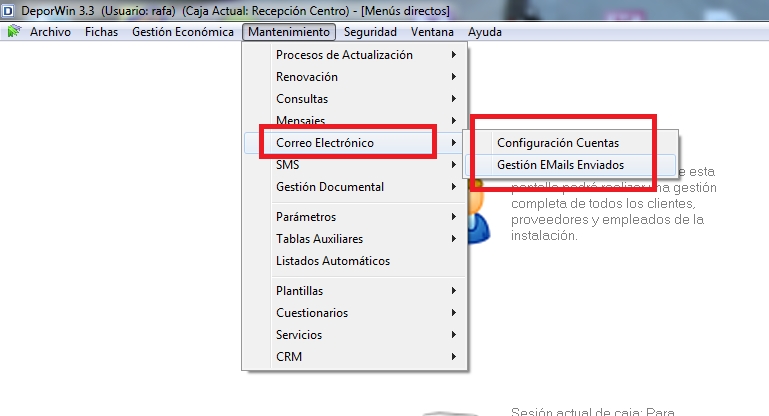This screenshot has width=769, height=416.
Task: Expand the SMS submenu arrow
Action: point(454,165)
